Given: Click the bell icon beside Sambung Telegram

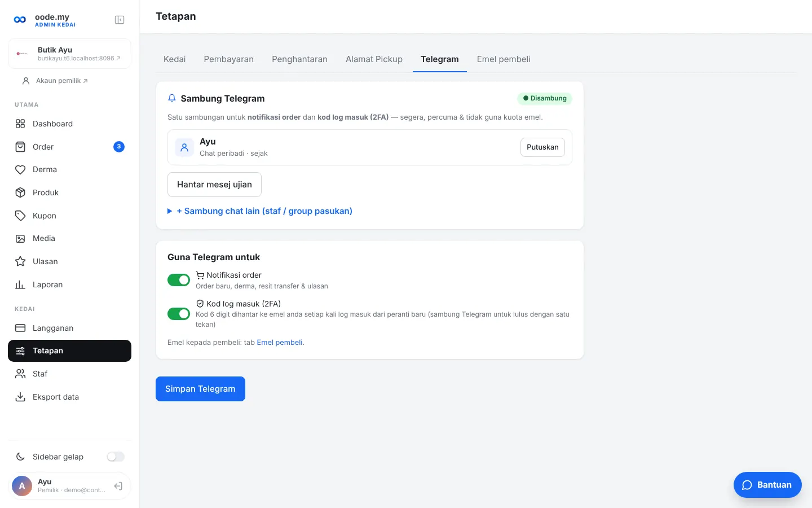Looking at the screenshot, I should click(172, 98).
